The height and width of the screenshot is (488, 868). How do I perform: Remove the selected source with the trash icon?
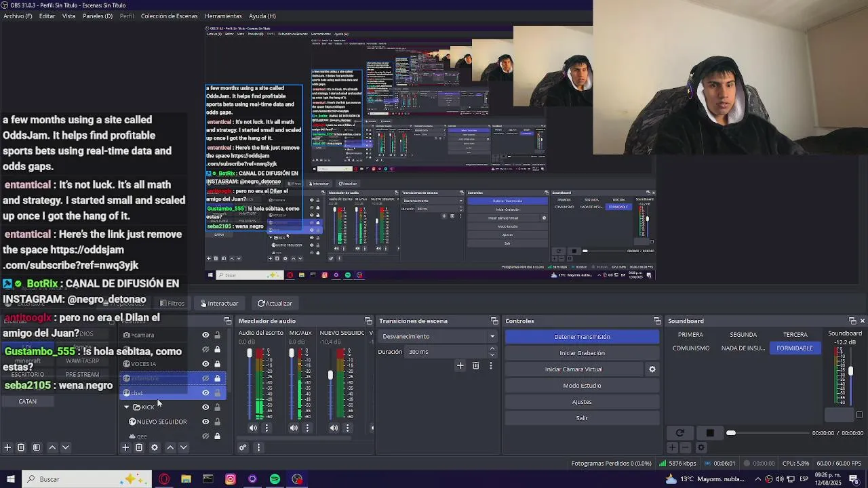[x=139, y=447]
